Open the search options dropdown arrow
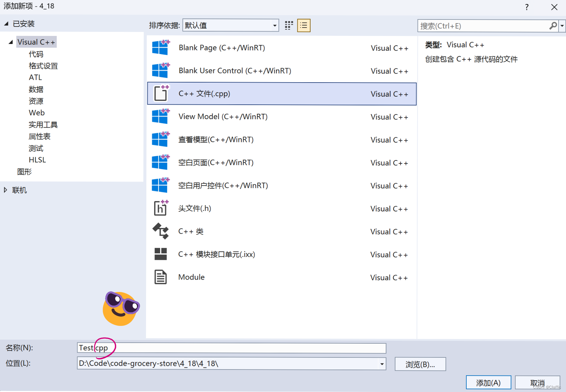This screenshot has height=392, width=566. (562, 26)
